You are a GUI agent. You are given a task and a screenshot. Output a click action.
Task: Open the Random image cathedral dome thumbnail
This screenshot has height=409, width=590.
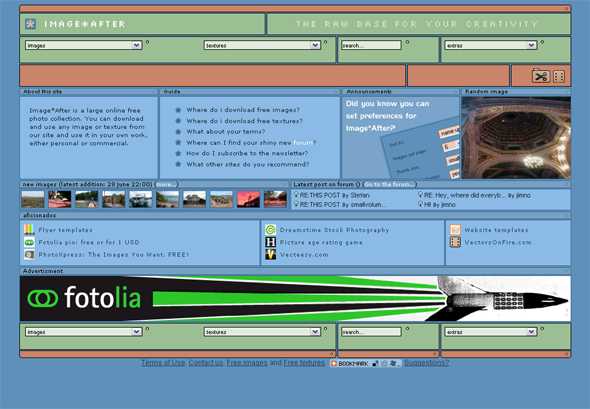[516, 138]
